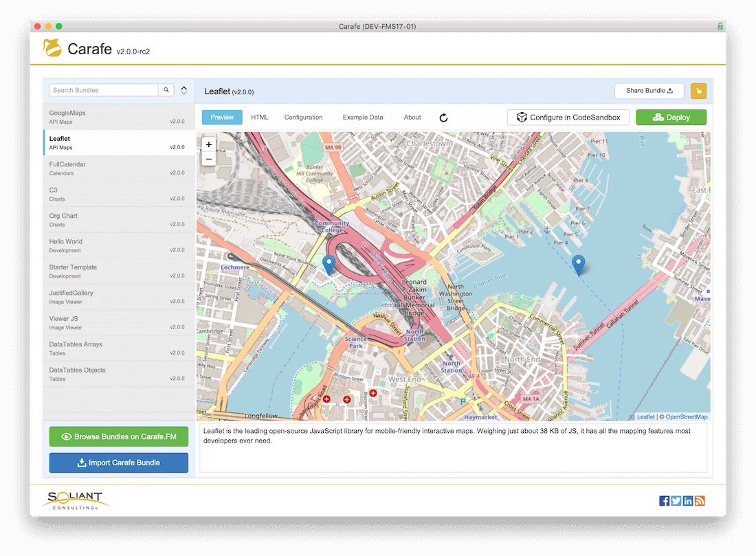
Task: Switch to the HTML tab
Action: click(259, 118)
